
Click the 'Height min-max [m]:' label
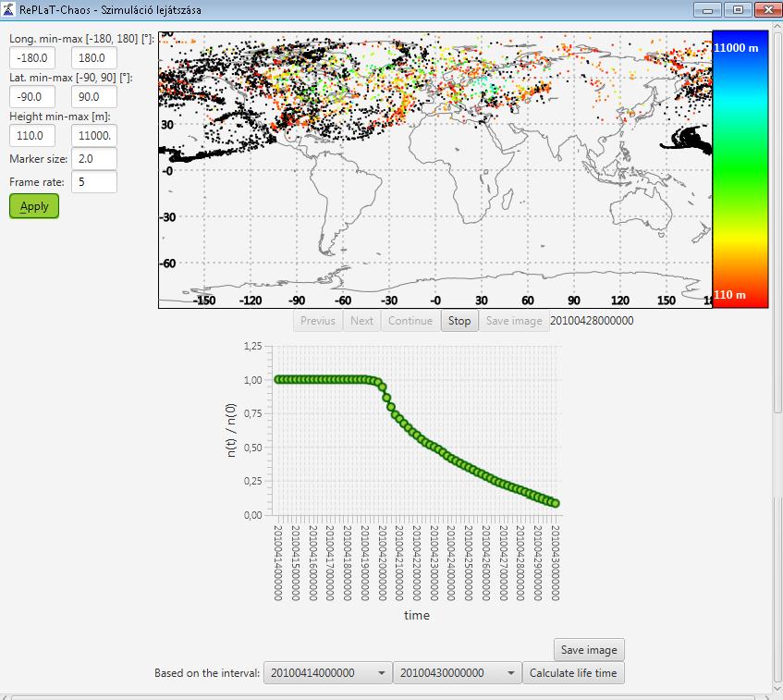[x=60, y=117]
